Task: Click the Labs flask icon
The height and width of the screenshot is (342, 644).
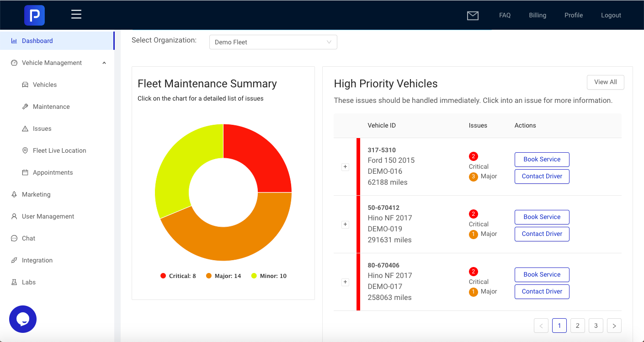Action: click(x=14, y=282)
